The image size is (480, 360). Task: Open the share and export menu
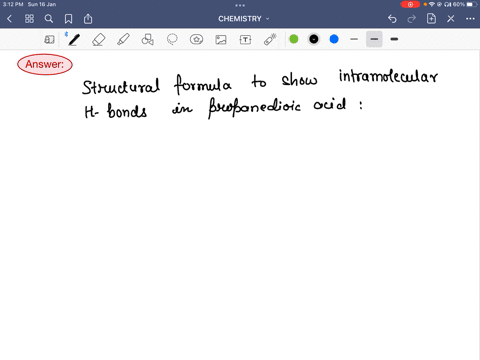pos(88,19)
